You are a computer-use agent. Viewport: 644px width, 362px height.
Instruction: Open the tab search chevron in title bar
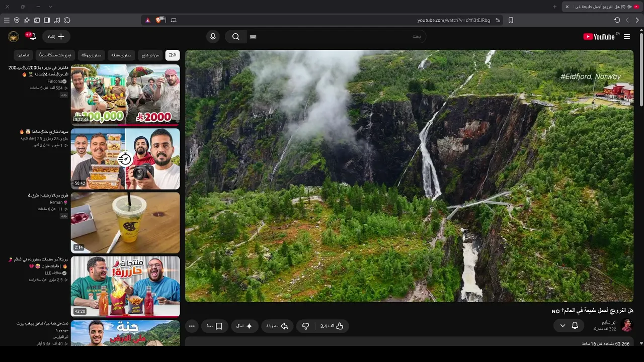point(50,7)
